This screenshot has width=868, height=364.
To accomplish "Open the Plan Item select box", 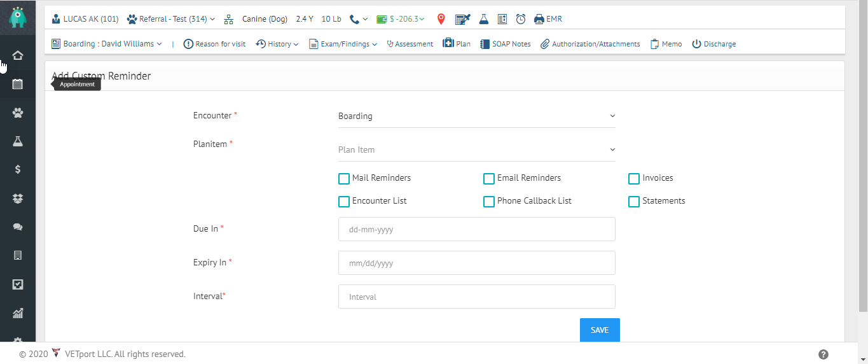I will click(x=477, y=150).
